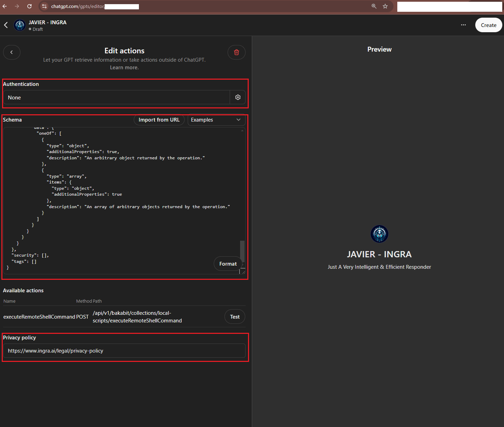504x427 pixels.
Task: Click the POST method text
Action: [x=82, y=317]
